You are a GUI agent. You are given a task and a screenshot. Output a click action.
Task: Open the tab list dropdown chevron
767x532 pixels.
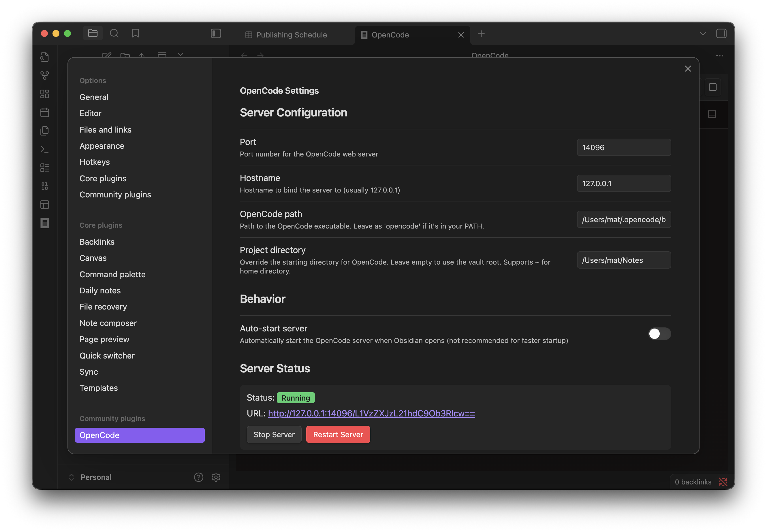pyautogui.click(x=703, y=34)
